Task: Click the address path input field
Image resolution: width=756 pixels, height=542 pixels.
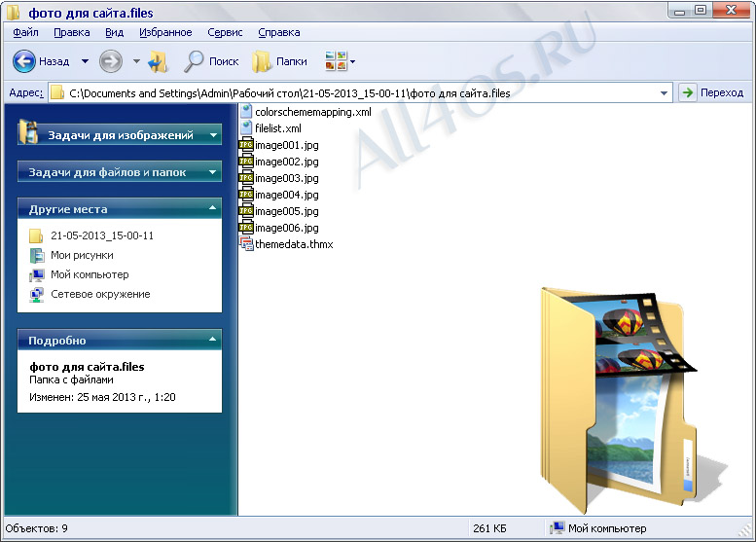Action: point(355,93)
